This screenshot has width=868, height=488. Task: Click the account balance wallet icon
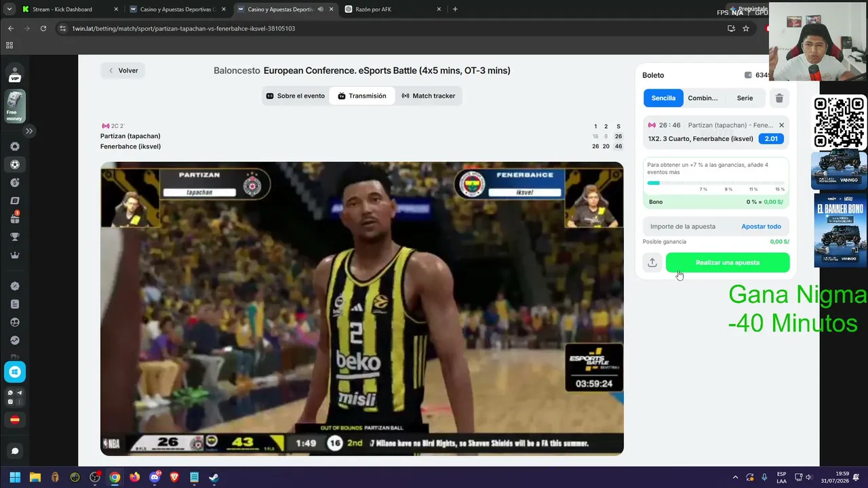pyautogui.click(x=748, y=75)
